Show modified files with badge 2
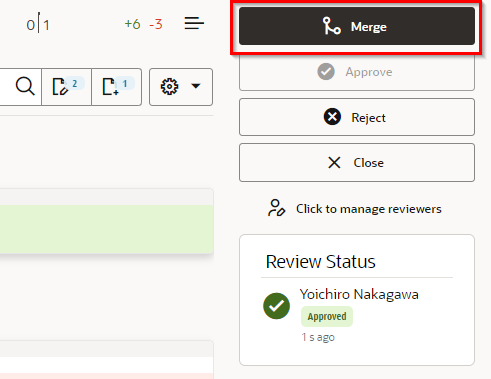The image size is (491, 379). pyautogui.click(x=67, y=87)
